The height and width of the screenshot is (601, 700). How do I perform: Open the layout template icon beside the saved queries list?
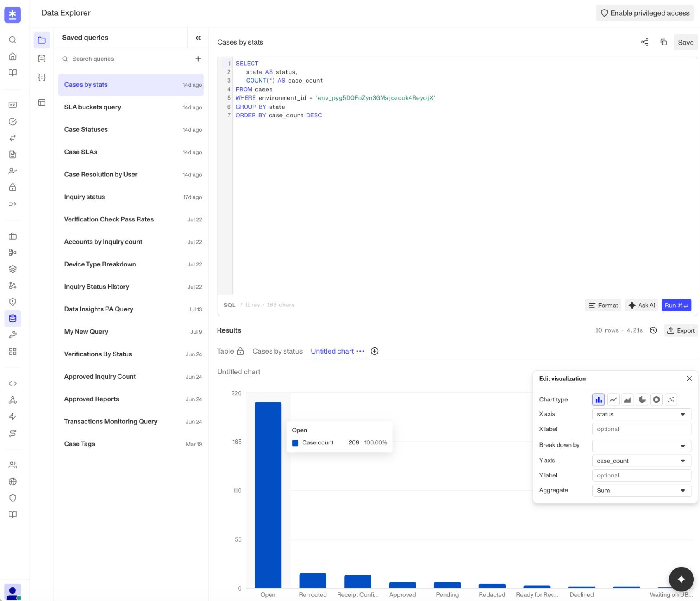42,102
